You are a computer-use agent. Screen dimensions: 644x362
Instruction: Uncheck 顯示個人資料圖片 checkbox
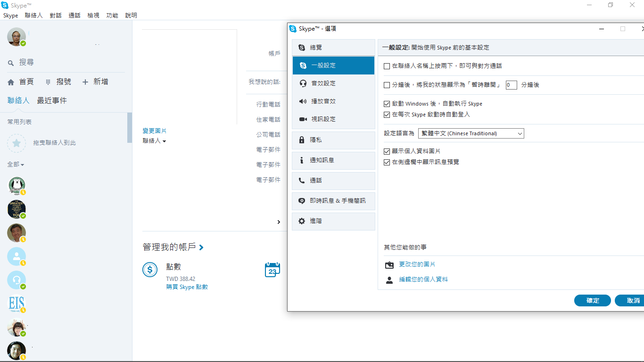(387, 151)
